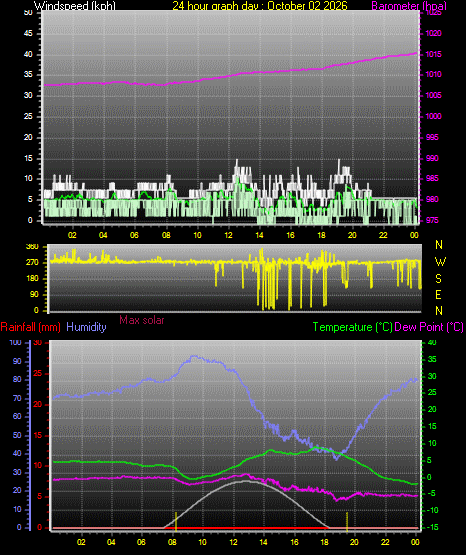Click the Max solar label
The height and width of the screenshot is (555, 466).
(142, 320)
